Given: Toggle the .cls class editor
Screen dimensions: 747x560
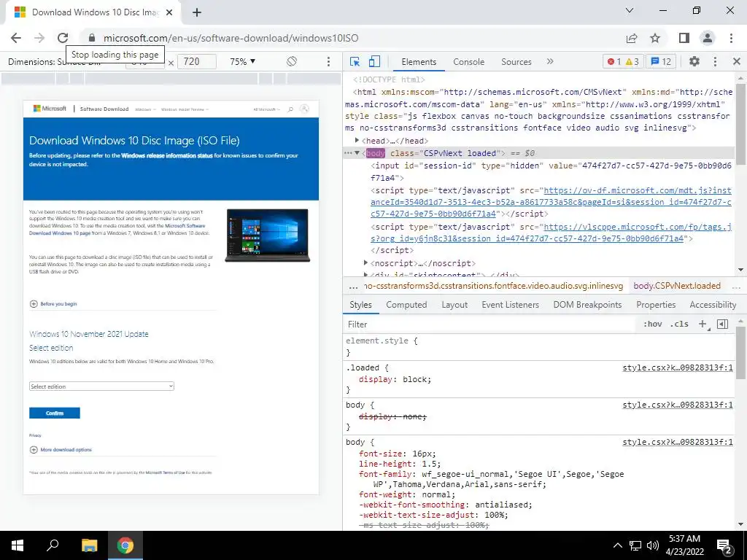Looking at the screenshot, I should (679, 324).
